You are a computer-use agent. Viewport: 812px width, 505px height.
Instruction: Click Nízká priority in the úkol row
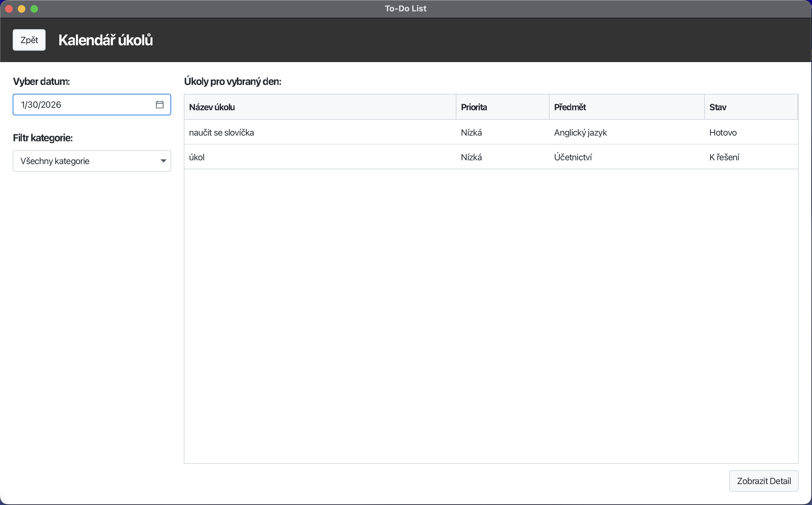click(471, 157)
